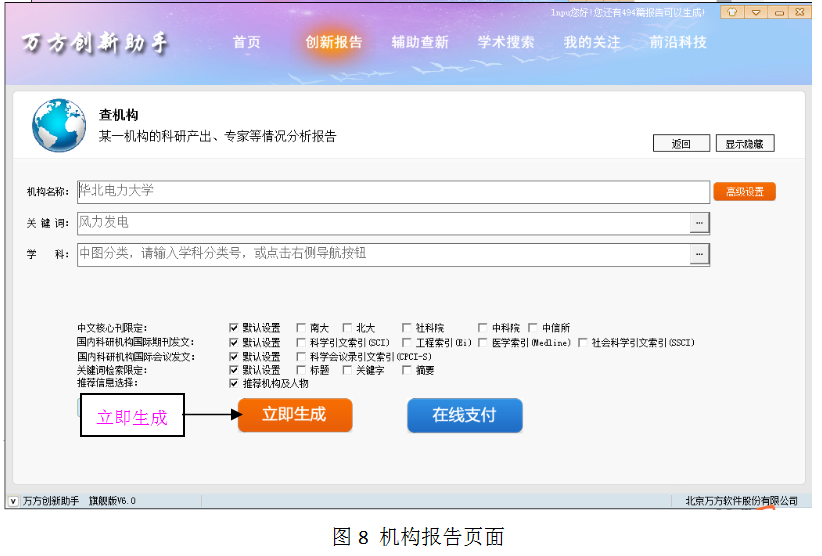Check the 中科院 checkbox

[x=482, y=328]
